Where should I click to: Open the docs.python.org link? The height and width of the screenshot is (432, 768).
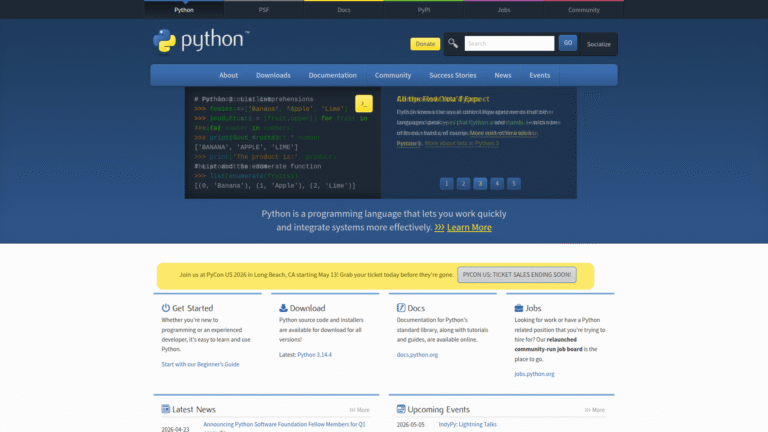417,355
